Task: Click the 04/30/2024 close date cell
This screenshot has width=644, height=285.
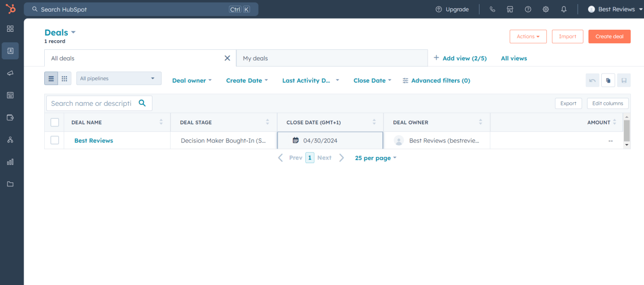Action: point(330,140)
